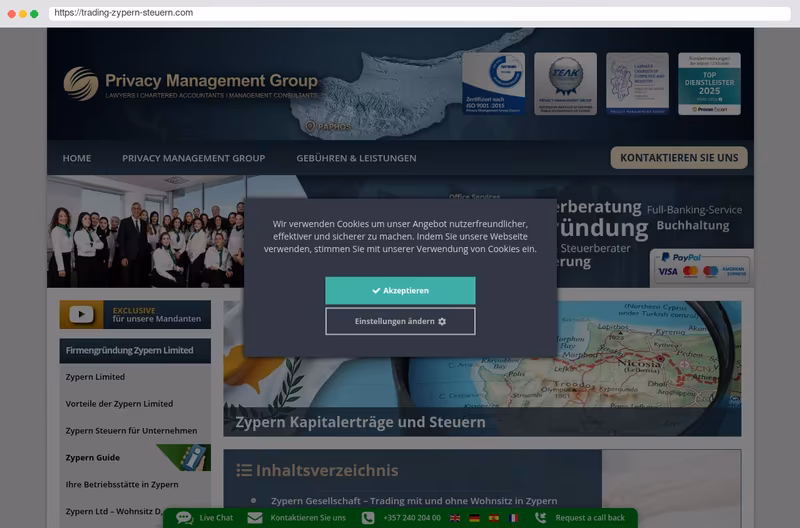Image resolution: width=800 pixels, height=528 pixels.
Task: Click the Paphos location pin icon
Action: 310,126
